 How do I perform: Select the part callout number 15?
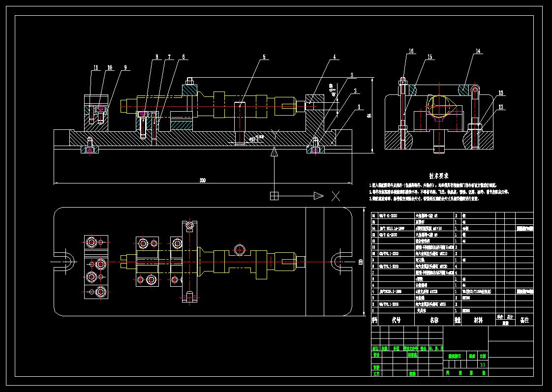point(429,57)
